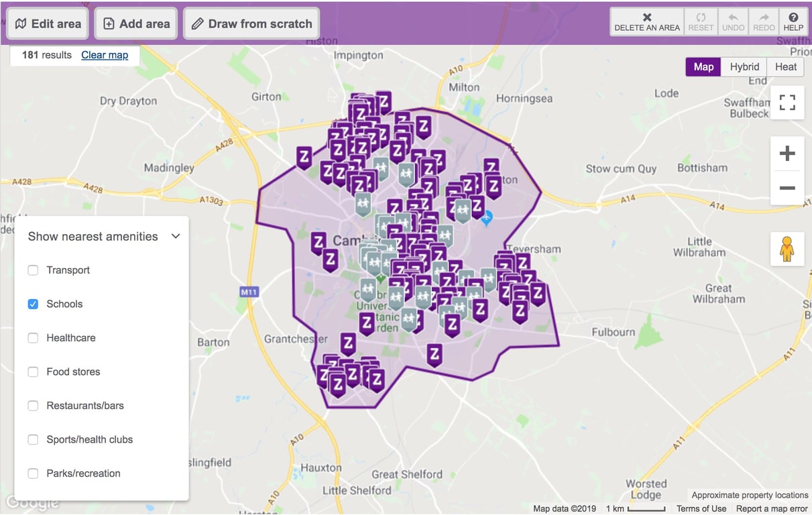
Task: Open Help question mark icon
Action: tap(793, 17)
